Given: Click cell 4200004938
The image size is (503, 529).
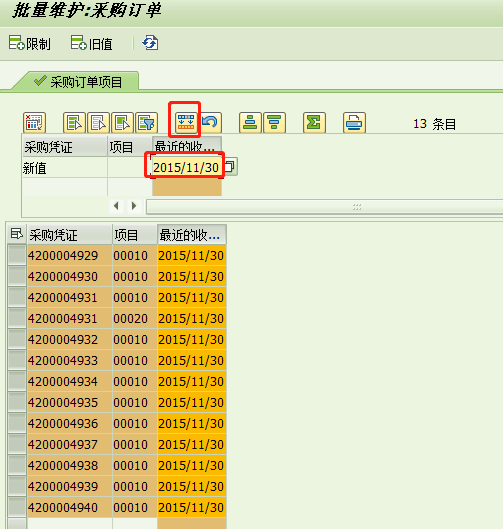Looking at the screenshot, I should click(x=69, y=465).
